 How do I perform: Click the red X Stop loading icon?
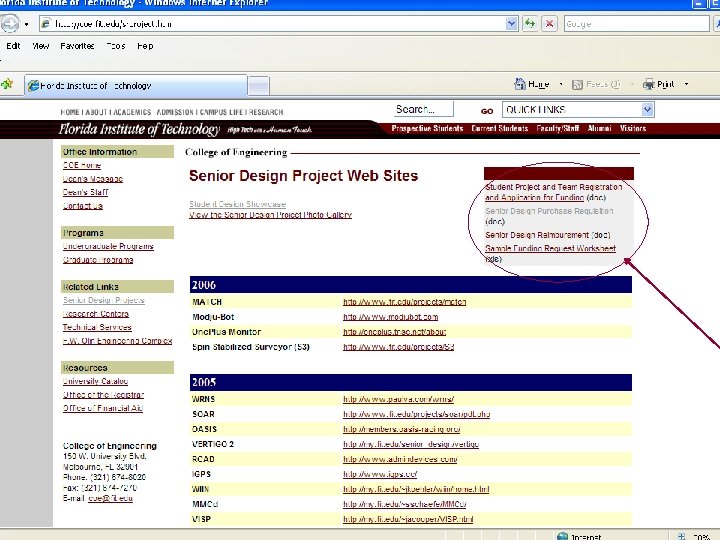549,23
